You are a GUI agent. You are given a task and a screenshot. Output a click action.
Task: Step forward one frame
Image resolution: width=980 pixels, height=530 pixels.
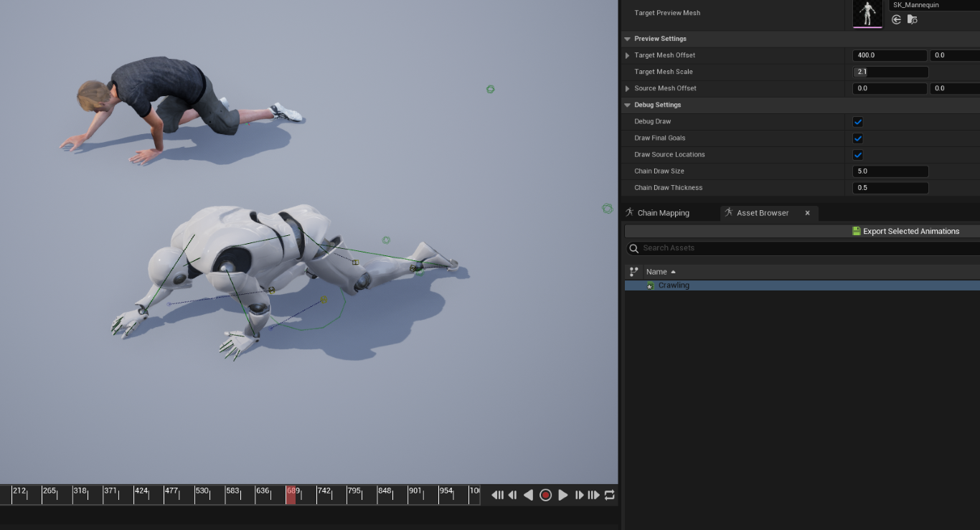579,495
